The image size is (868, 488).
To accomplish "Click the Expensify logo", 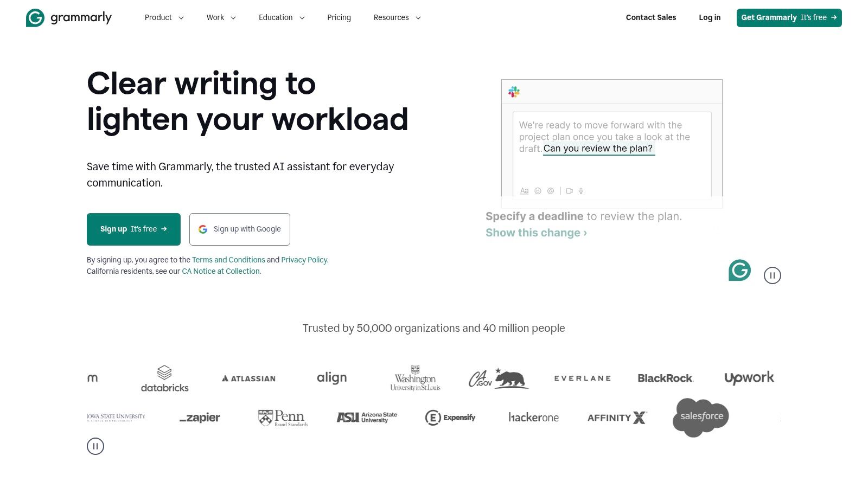I will point(450,418).
